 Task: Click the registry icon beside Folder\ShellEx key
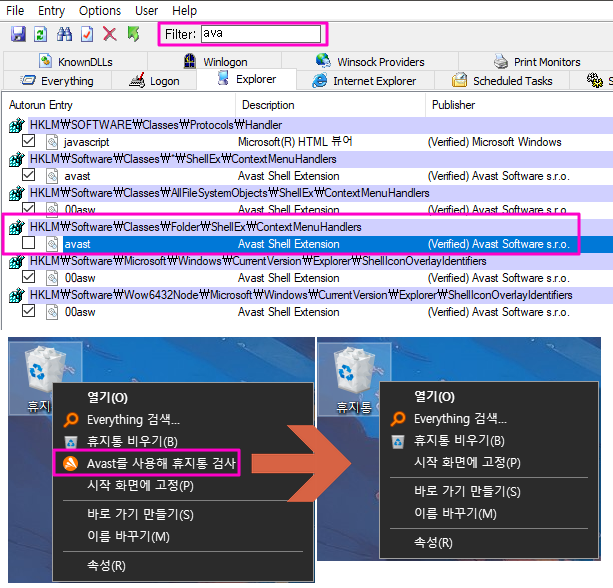[16, 227]
